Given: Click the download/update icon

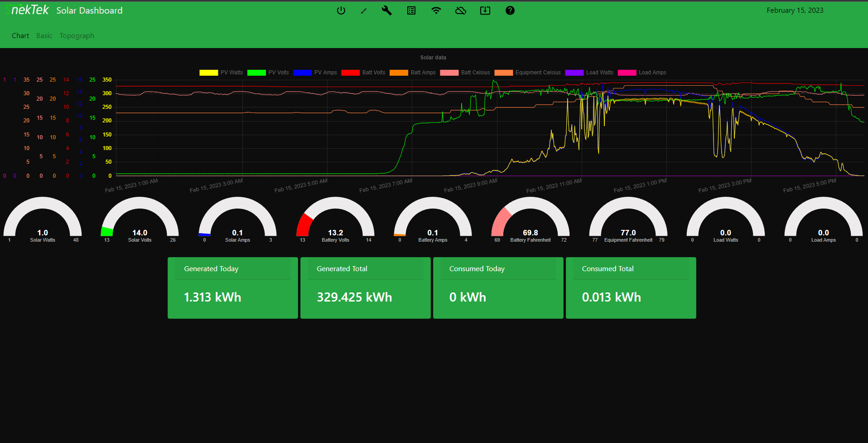Looking at the screenshot, I should [485, 10].
